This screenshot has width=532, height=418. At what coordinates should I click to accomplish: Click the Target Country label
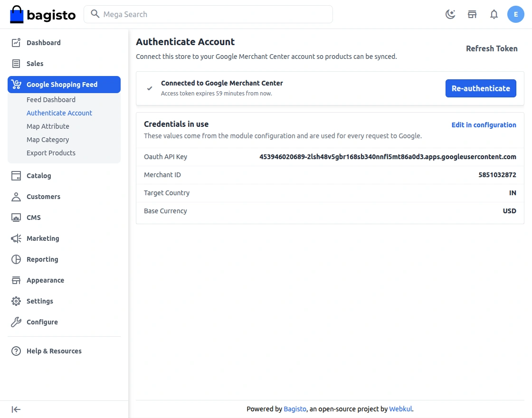tap(167, 193)
